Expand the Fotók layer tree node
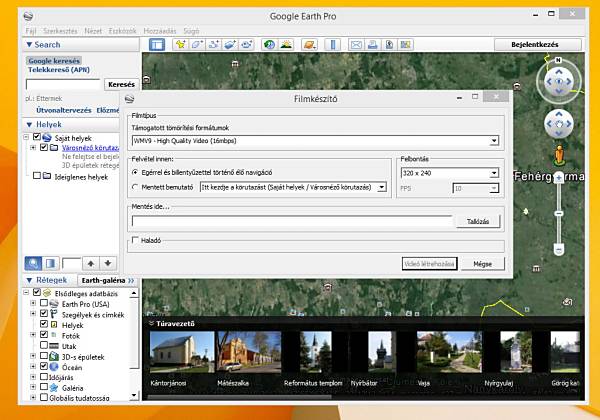600x420 pixels. (x=33, y=335)
